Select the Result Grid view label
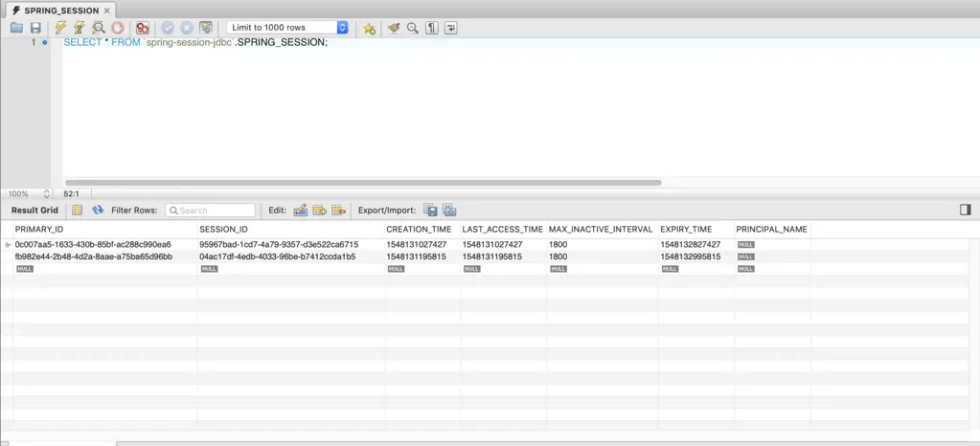 click(35, 211)
